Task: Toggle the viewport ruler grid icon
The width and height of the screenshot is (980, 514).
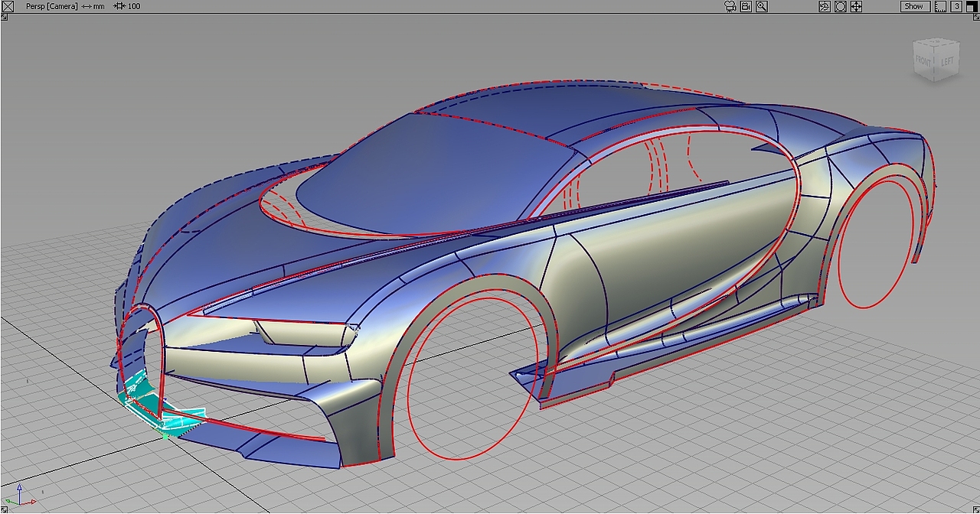Action: tap(940, 6)
